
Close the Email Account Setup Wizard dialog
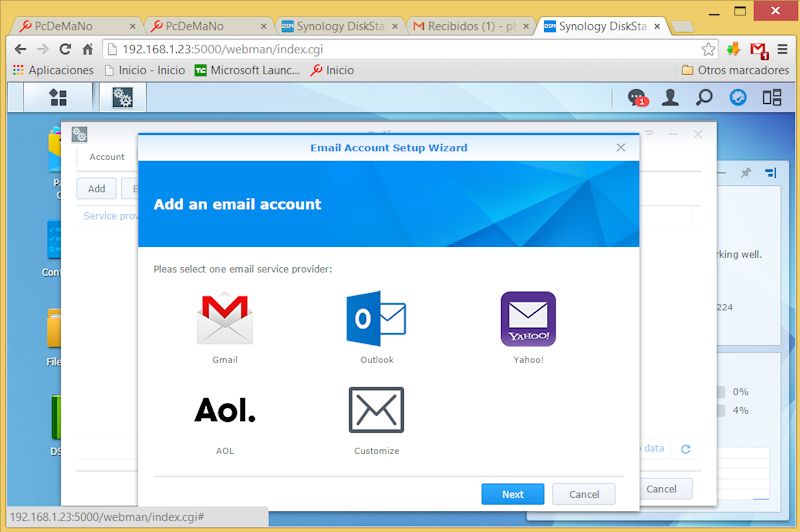[621, 147]
